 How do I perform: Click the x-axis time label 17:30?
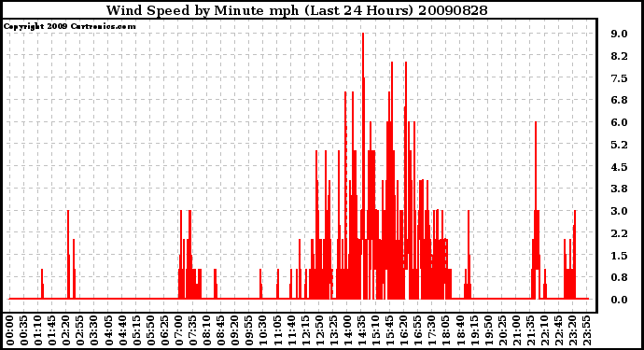[x=432, y=330]
